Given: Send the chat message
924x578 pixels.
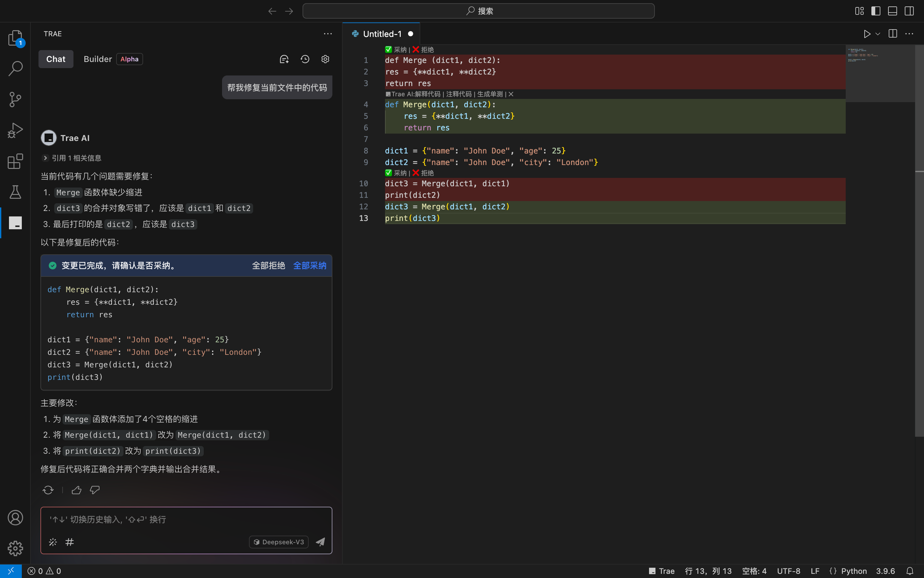Looking at the screenshot, I should [320, 542].
